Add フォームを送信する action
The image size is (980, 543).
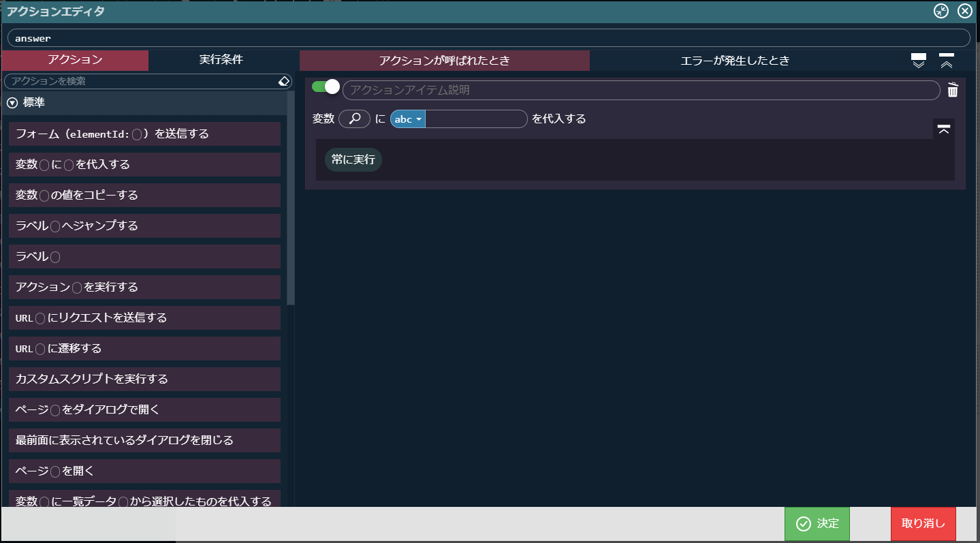tap(145, 134)
